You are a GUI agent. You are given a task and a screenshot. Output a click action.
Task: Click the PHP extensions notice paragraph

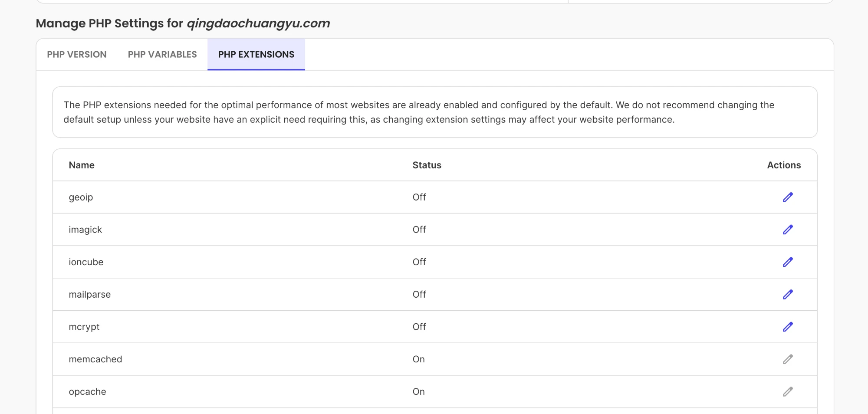click(419, 112)
